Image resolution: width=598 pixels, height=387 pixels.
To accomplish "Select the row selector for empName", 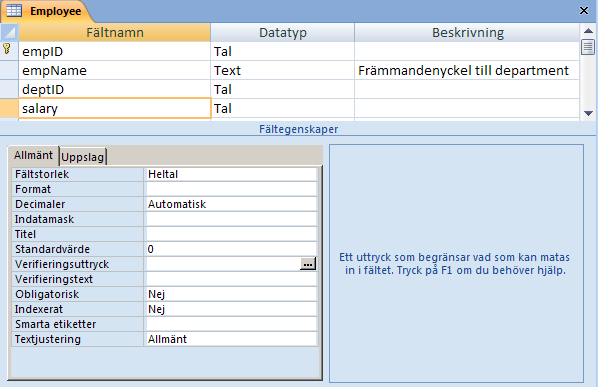I will point(9,70).
